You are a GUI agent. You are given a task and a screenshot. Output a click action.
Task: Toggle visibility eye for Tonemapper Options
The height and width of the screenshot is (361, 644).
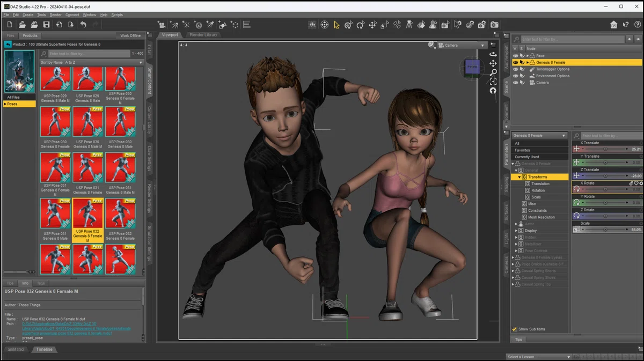pos(516,69)
